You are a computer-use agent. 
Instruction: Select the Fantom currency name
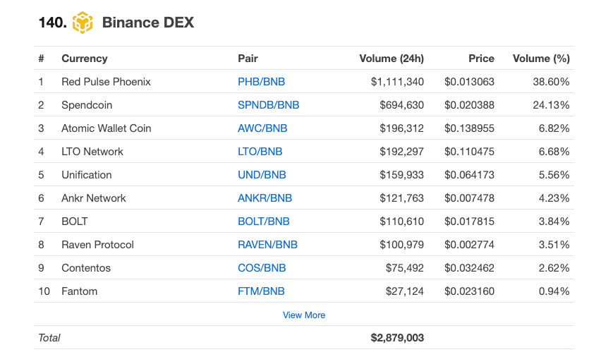(80, 291)
